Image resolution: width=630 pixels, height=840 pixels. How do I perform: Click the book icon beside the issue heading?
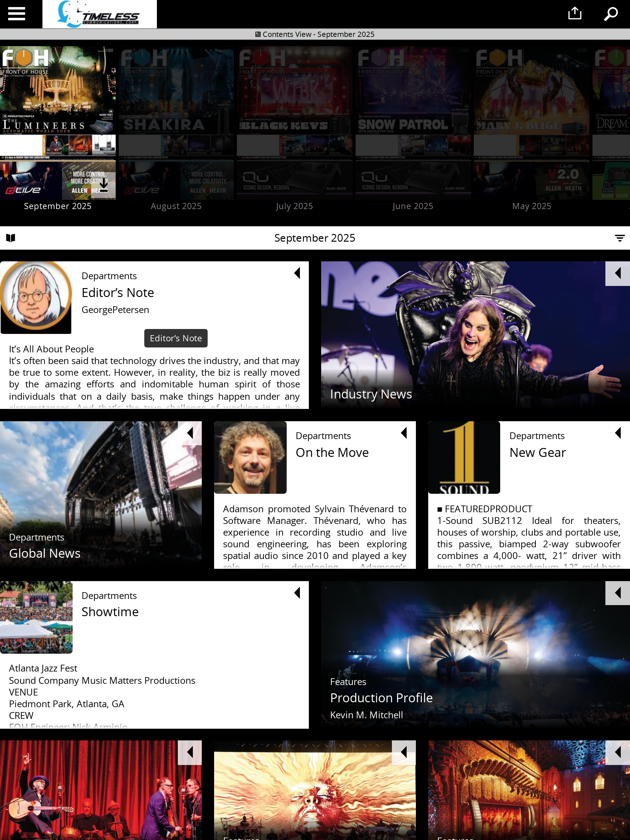(11, 238)
